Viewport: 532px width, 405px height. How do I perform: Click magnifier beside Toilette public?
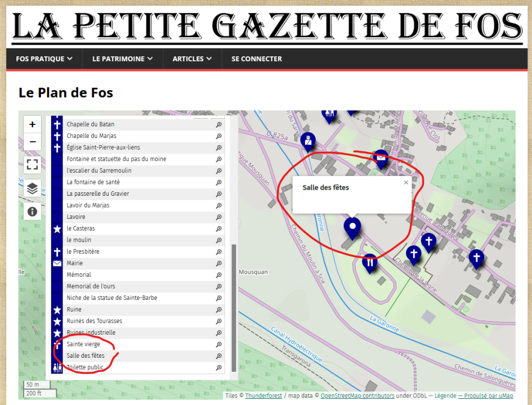click(219, 367)
